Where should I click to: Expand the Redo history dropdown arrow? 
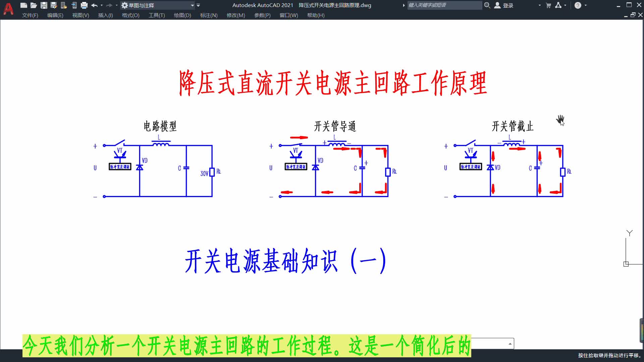point(116,5)
